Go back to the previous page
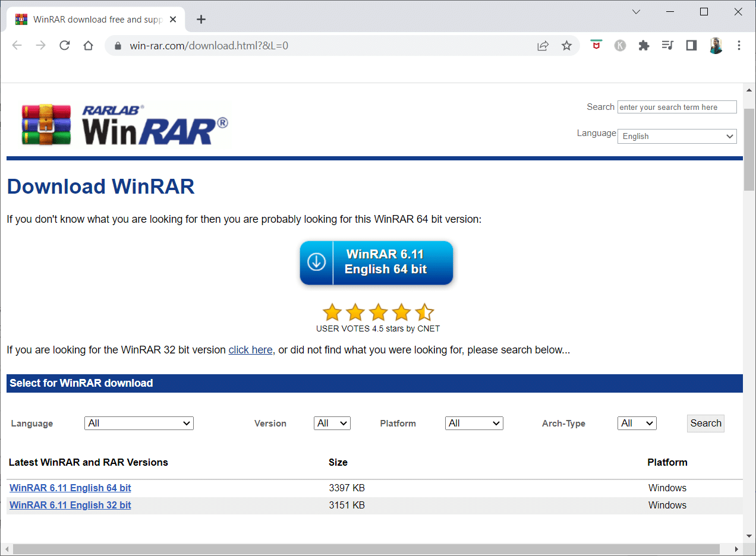The width and height of the screenshot is (756, 556). pyautogui.click(x=17, y=46)
